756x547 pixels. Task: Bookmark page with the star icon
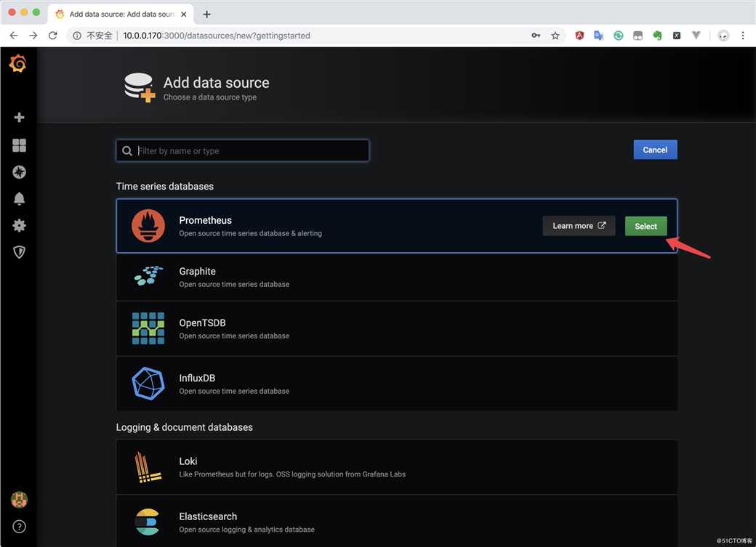tap(555, 35)
